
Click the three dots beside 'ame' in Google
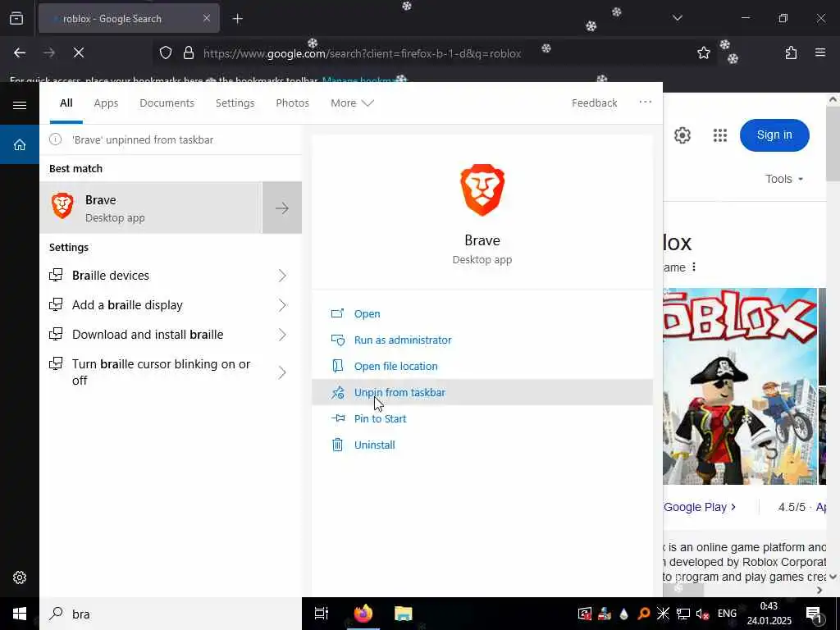pos(694,267)
